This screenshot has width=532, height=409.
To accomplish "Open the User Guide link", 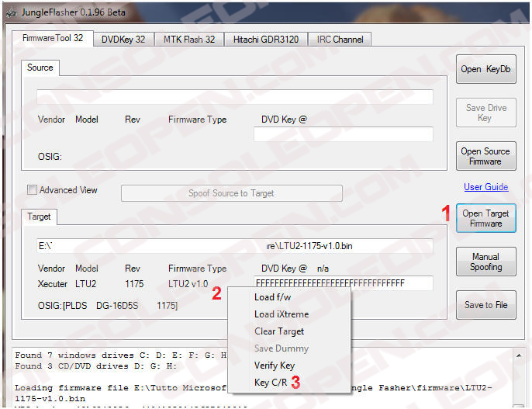I will coord(485,187).
